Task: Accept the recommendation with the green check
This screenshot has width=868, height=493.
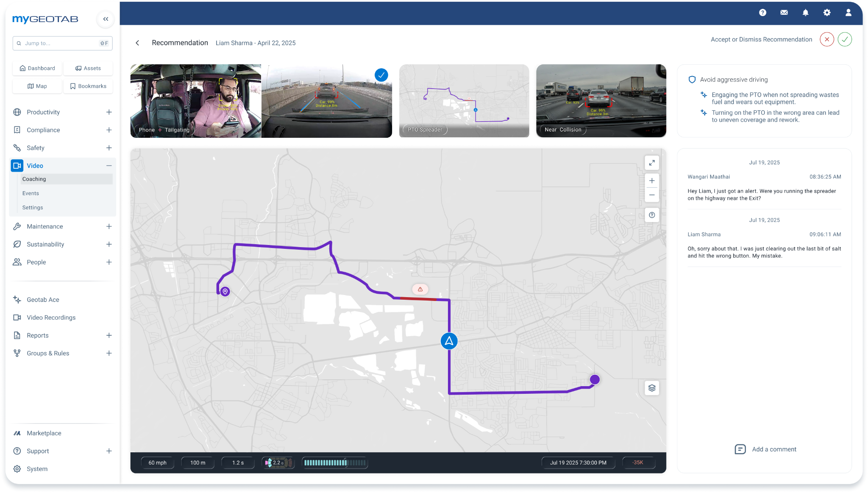Action: point(845,39)
